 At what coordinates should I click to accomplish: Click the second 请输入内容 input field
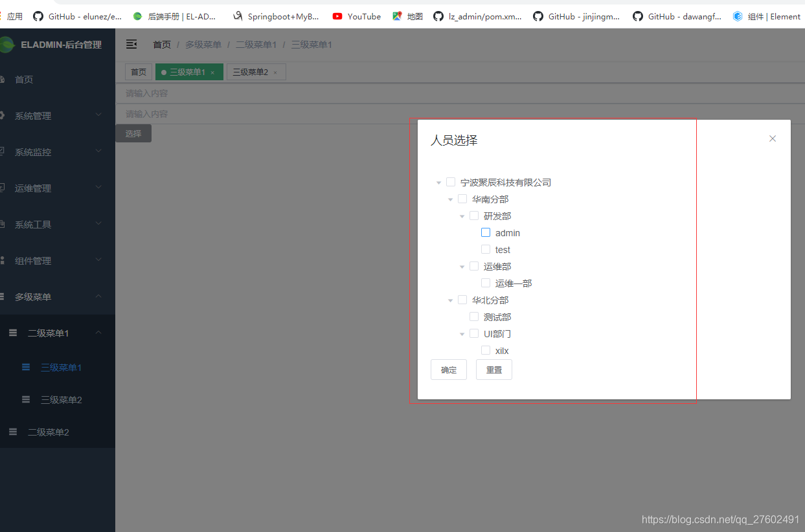460,114
